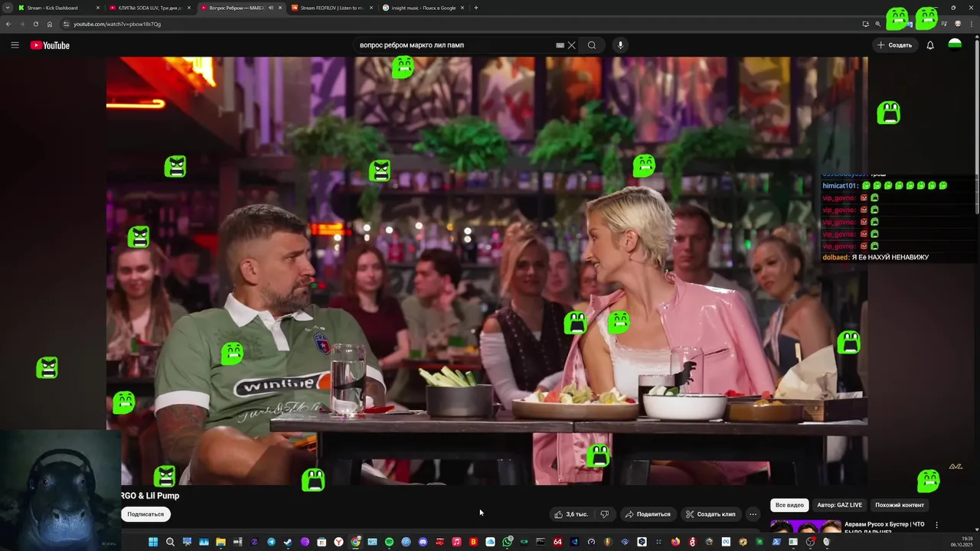Open a new browser tab
Image resolution: width=980 pixels, height=551 pixels.
[476, 8]
